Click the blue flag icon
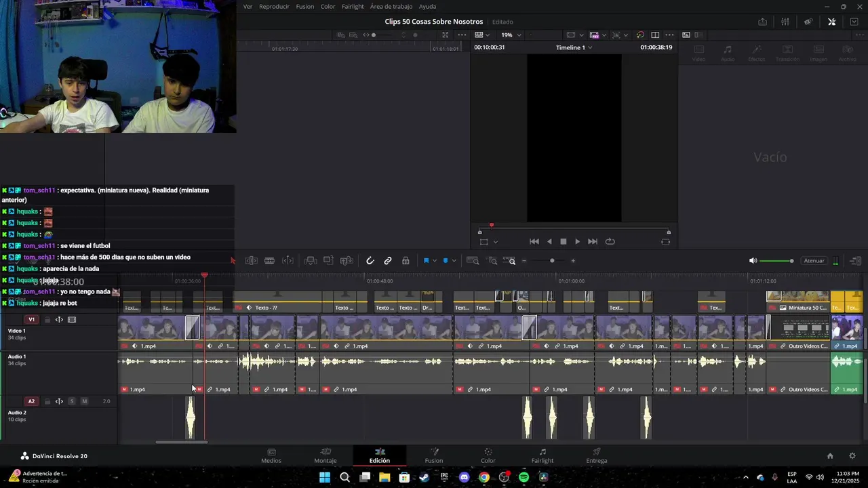 tap(426, 261)
